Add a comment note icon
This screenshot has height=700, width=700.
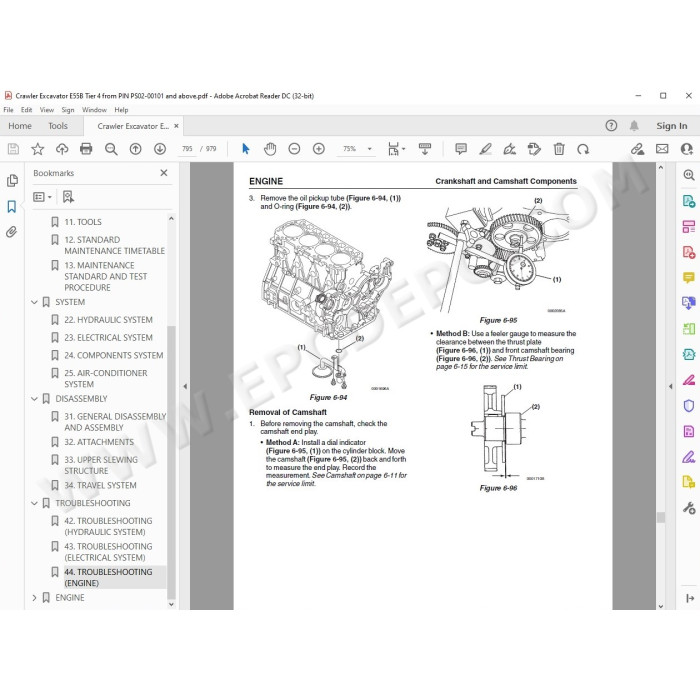coord(461,149)
